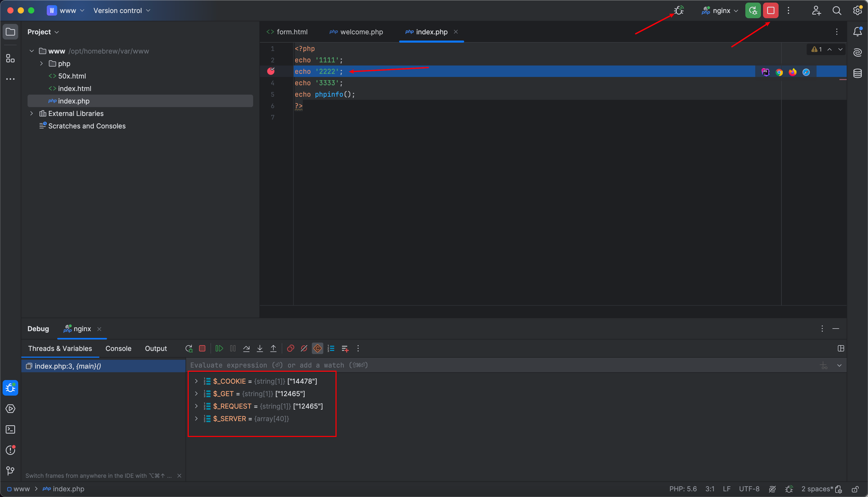Switch to Output debug tab
This screenshot has width=868, height=497.
tap(156, 349)
